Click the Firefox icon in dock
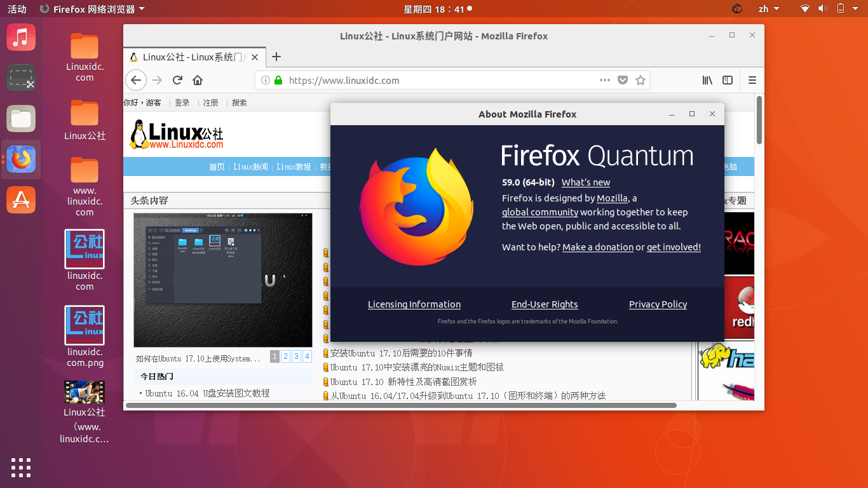868x488 pixels. [21, 159]
